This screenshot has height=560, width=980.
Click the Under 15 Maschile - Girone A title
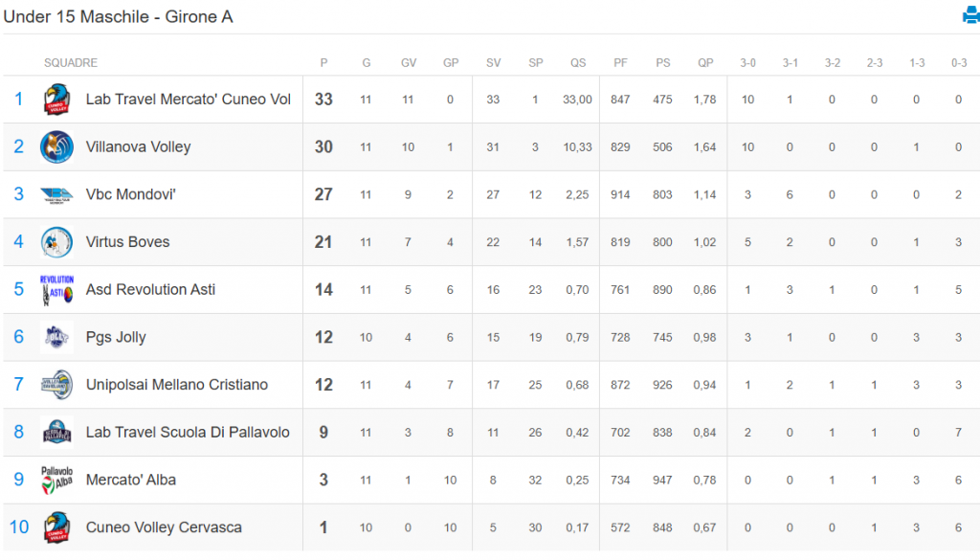click(x=118, y=16)
